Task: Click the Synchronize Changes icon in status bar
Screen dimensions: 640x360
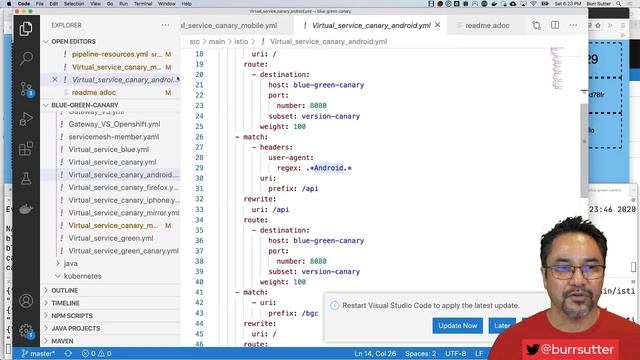Action: [x=68, y=353]
